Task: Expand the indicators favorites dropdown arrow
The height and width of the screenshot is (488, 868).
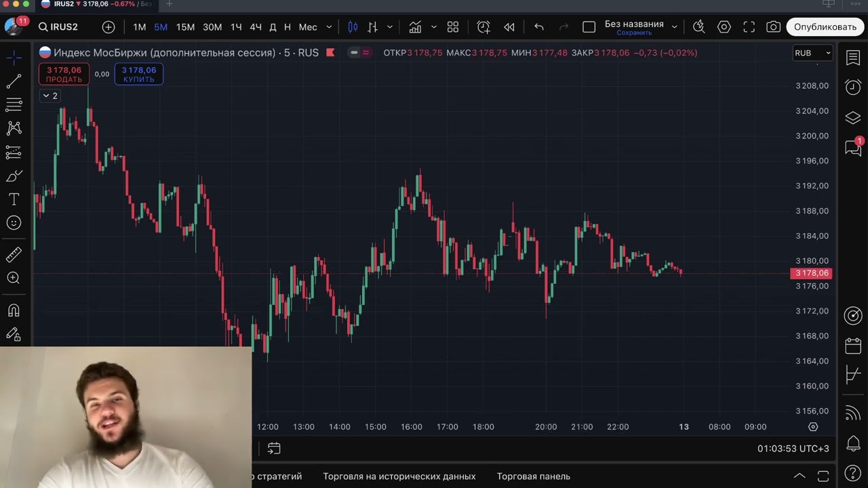Action: click(434, 27)
